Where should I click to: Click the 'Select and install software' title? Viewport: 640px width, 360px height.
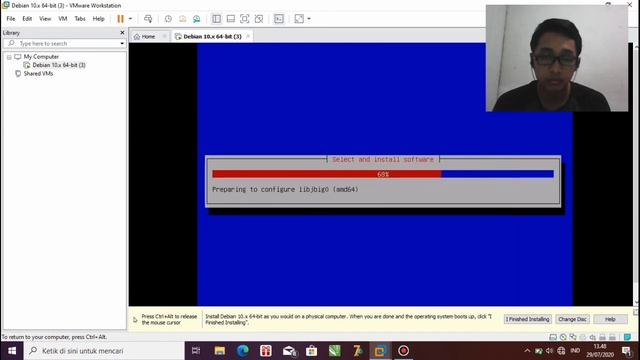383,160
